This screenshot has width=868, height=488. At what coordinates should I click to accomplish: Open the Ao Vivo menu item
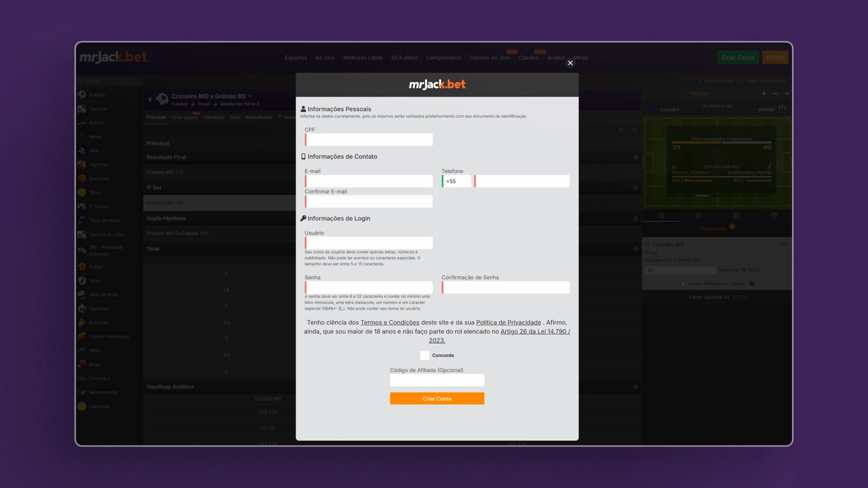(325, 58)
